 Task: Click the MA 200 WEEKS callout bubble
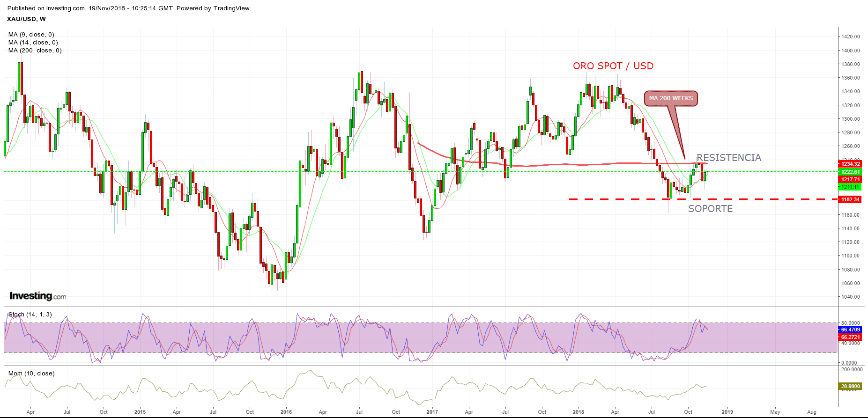tap(670, 98)
